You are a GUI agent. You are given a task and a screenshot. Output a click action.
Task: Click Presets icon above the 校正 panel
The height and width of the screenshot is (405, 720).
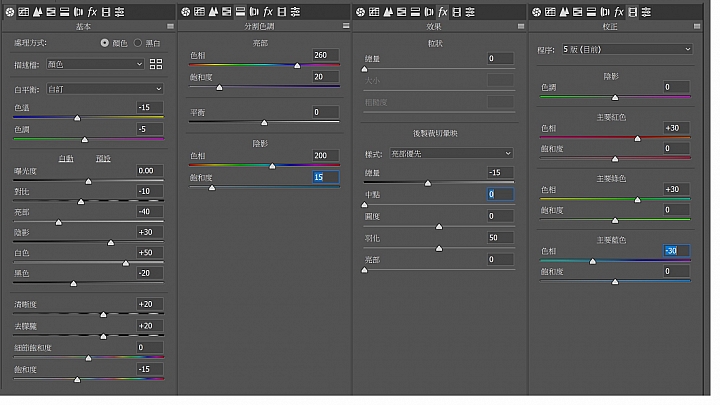click(x=646, y=12)
